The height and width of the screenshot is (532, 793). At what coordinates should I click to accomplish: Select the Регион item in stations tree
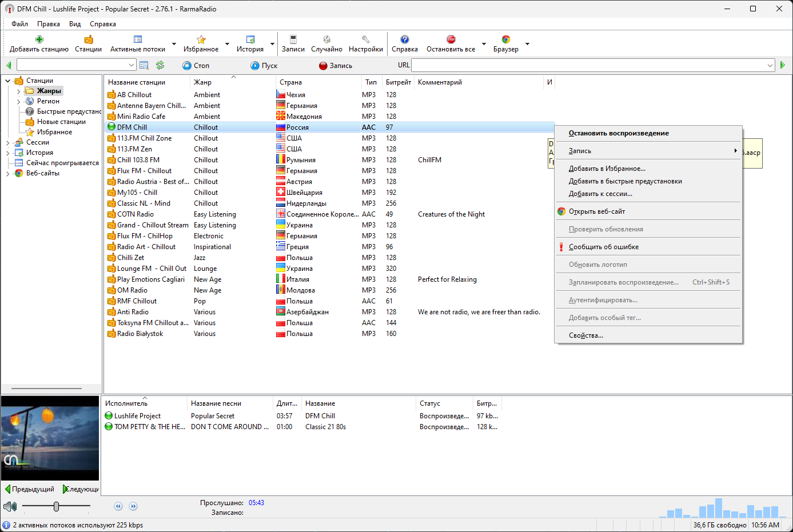48,101
